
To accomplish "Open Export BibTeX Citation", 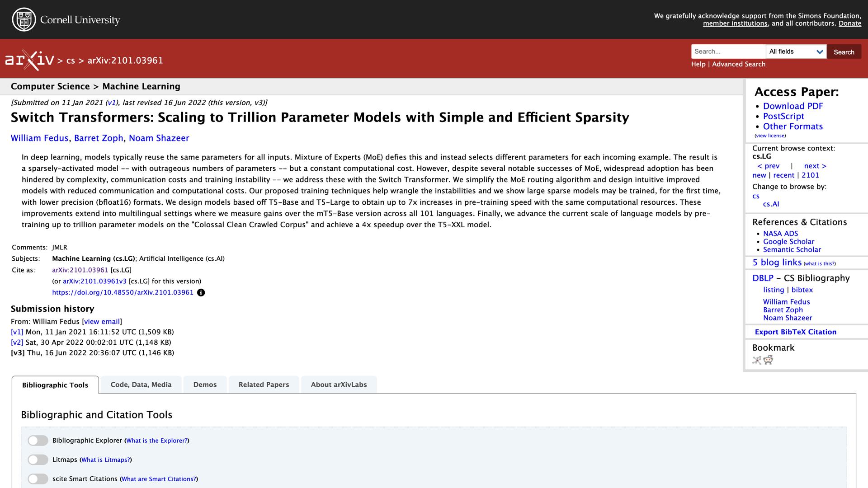I will tap(795, 332).
